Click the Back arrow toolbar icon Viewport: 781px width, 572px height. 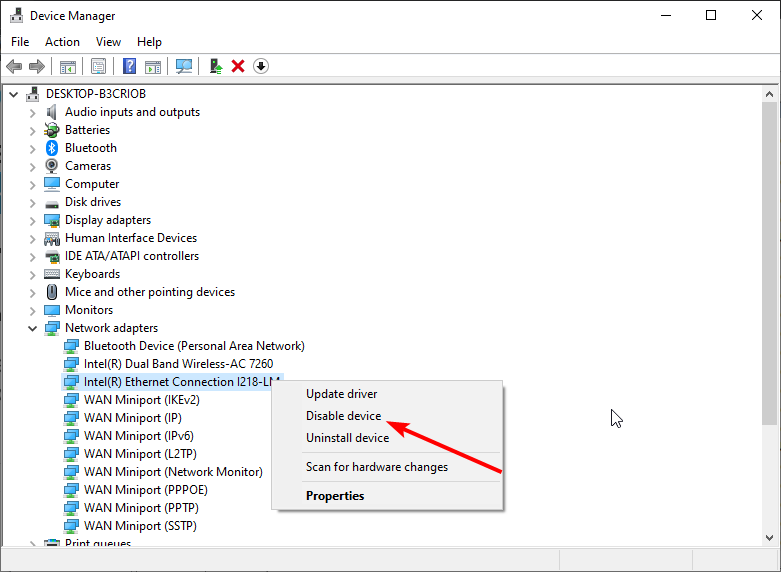14,66
